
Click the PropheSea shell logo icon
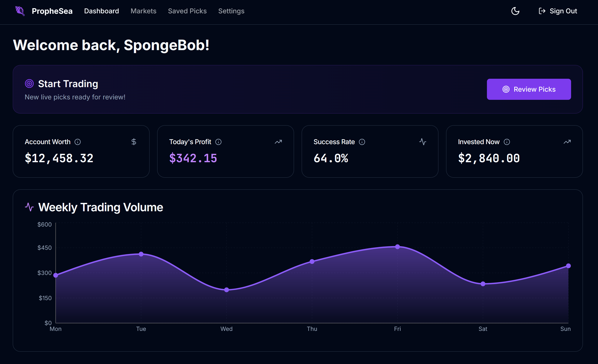tap(20, 11)
